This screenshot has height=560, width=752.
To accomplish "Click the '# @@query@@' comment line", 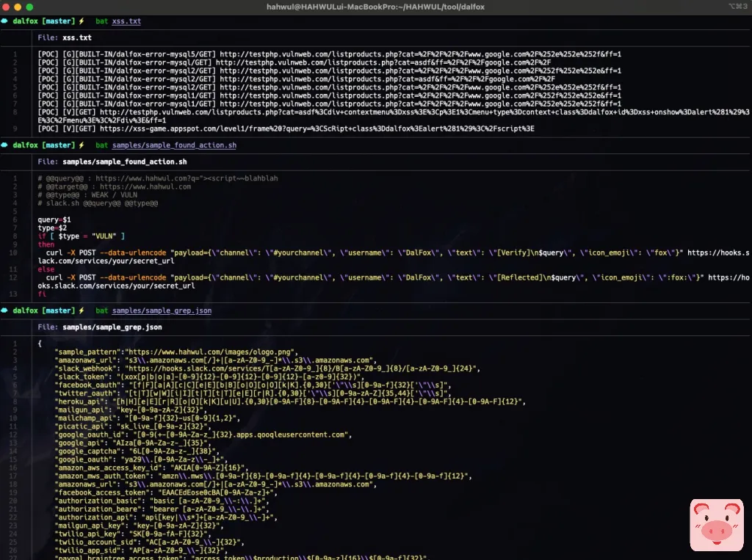I will 158,178.
